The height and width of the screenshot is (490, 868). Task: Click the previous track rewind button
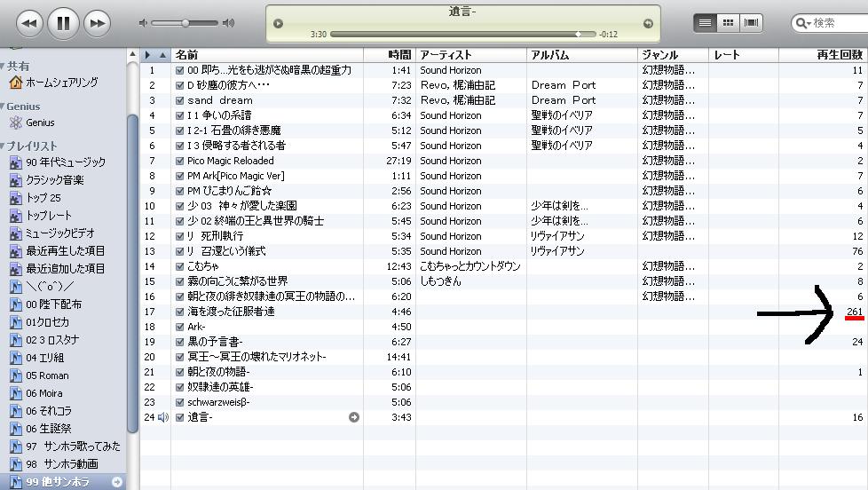point(29,23)
